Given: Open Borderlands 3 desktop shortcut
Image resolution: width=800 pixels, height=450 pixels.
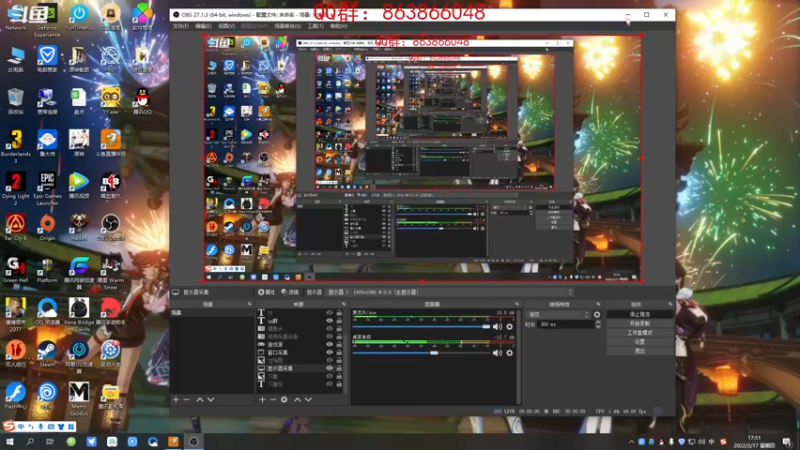Looking at the screenshot, I should click(x=16, y=146).
